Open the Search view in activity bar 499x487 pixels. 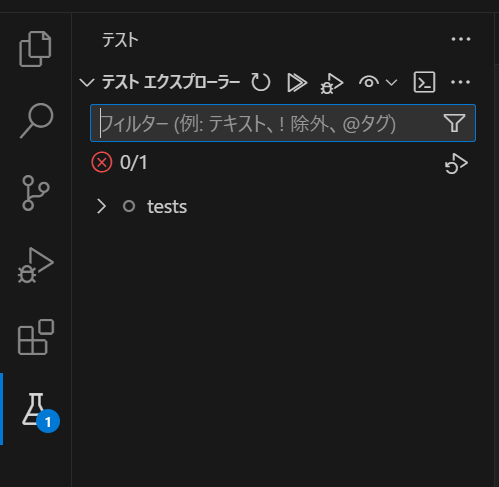[x=36, y=120]
